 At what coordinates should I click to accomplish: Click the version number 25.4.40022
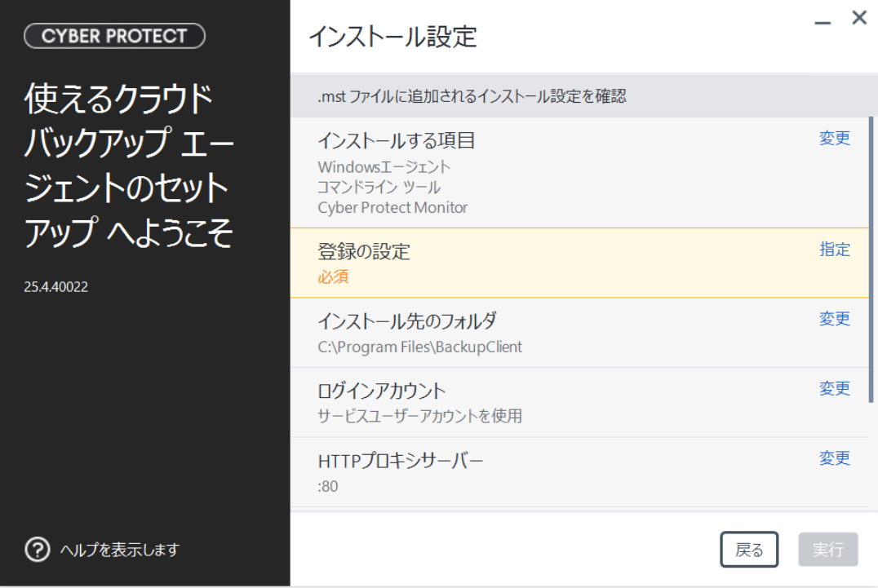pos(56,287)
